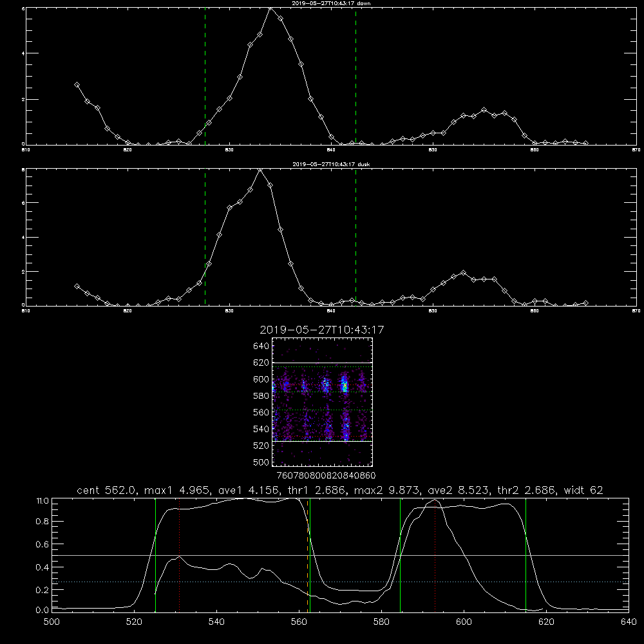644x644 pixels.
Task: Click the right green dashed line in dusk plot
Action: [355, 237]
